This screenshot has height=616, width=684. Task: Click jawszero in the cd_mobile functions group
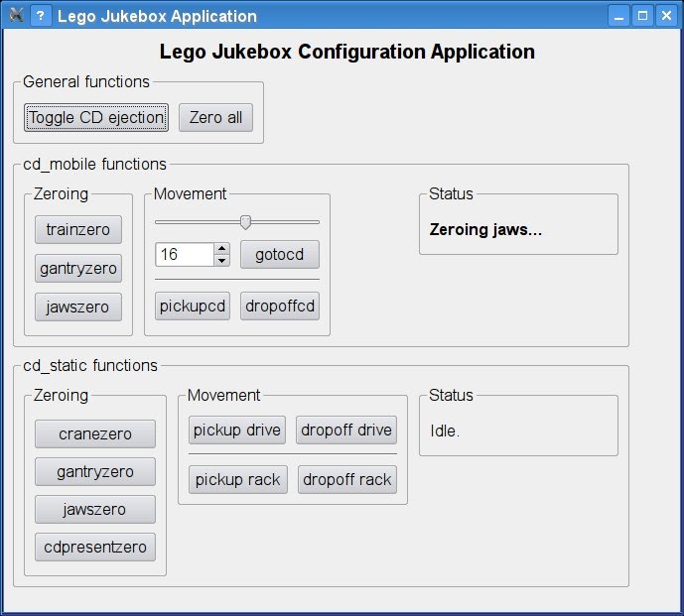coord(78,307)
